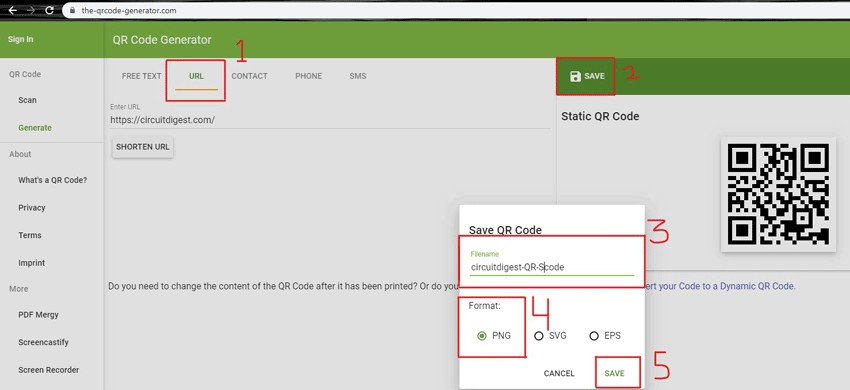Open Screen Recorder from the sidebar
The height and width of the screenshot is (390, 850).
coord(49,370)
